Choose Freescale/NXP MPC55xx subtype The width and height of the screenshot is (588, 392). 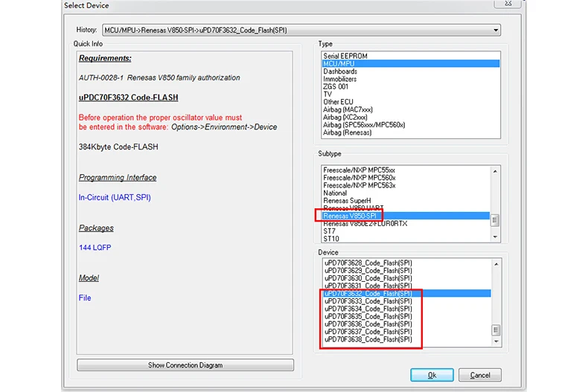pyautogui.click(x=406, y=170)
